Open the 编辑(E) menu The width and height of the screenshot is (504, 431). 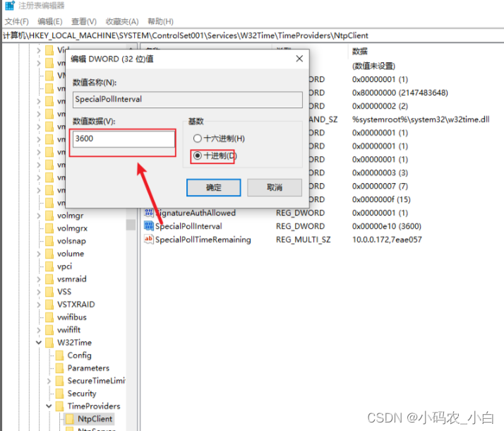50,21
